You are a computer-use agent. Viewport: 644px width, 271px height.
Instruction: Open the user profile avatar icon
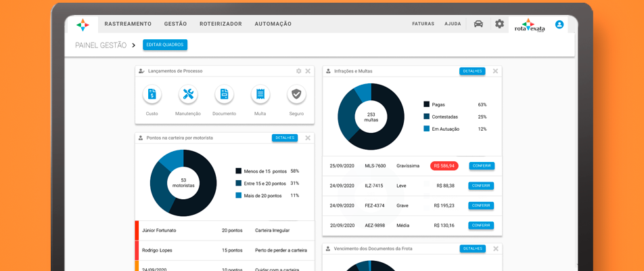pyautogui.click(x=559, y=24)
